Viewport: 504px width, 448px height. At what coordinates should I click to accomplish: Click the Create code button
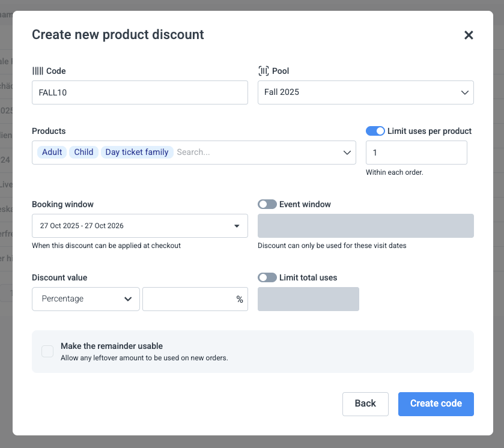coord(436,404)
